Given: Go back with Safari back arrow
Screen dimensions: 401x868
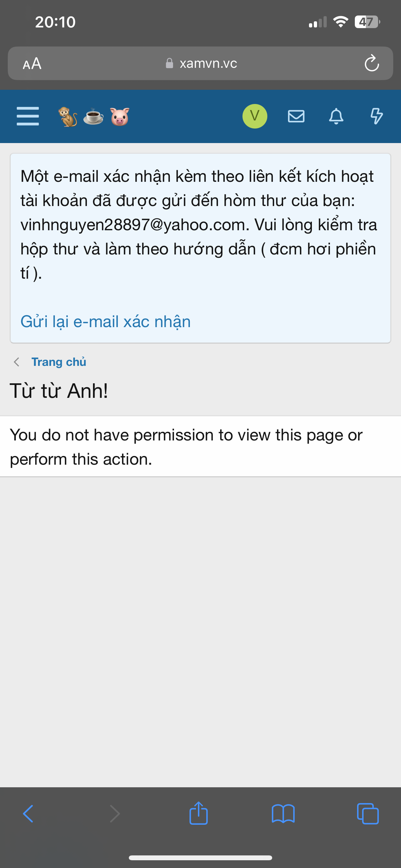Looking at the screenshot, I should (x=28, y=814).
